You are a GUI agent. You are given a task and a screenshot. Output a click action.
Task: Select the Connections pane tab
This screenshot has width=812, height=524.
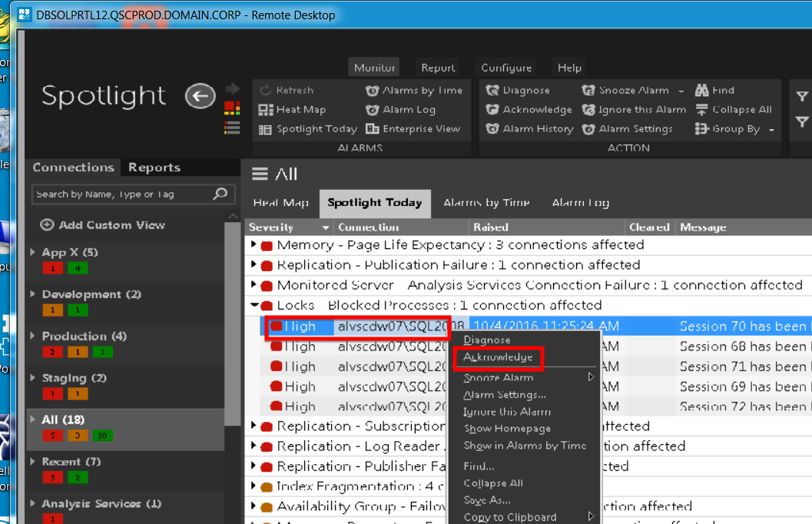coord(73,167)
